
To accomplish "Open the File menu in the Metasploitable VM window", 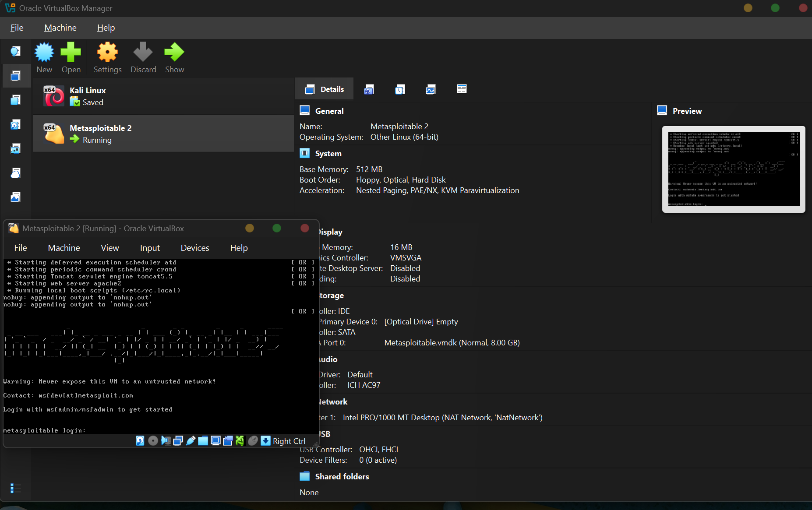I will click(x=21, y=248).
